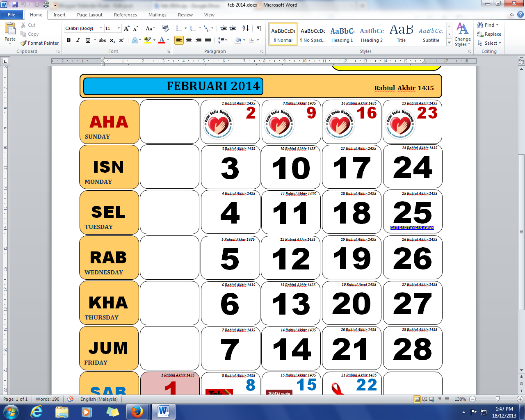Viewport: 525px width, 420px height.
Task: Click the Numbering list icon
Action: [193, 28]
